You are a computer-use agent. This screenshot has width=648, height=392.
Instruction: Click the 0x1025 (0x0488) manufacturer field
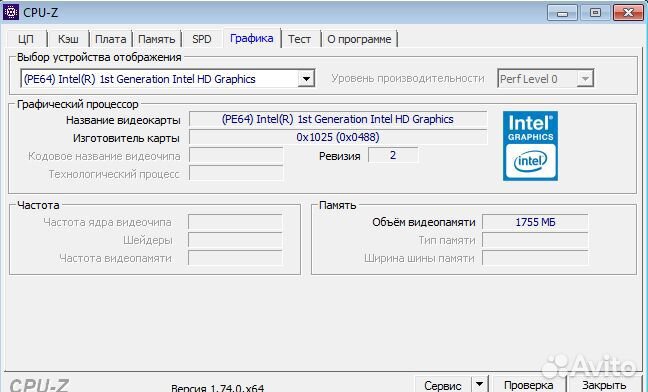pos(338,137)
